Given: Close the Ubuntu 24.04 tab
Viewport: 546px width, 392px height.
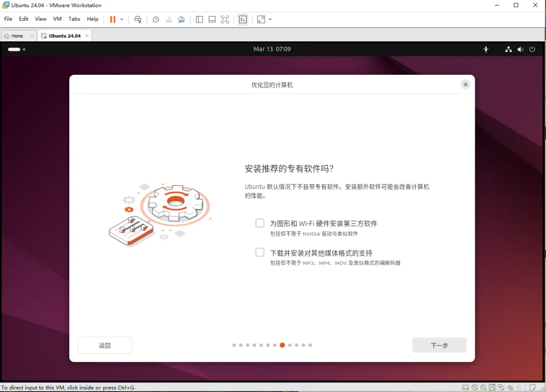Looking at the screenshot, I should 87,36.
